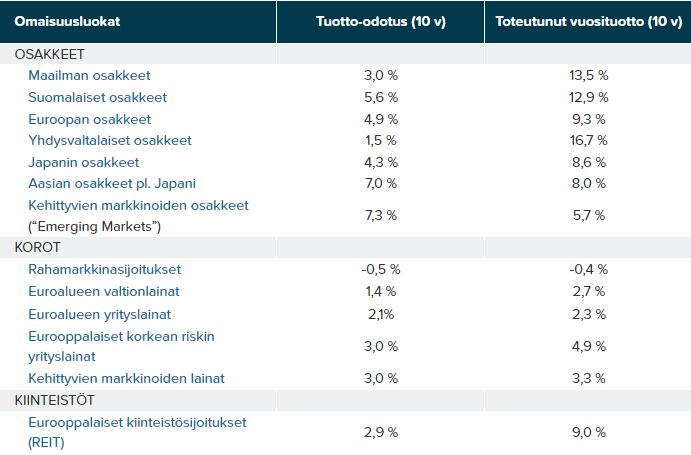Click the 16,7 % realized return cell
691x455 pixels.
(588, 141)
